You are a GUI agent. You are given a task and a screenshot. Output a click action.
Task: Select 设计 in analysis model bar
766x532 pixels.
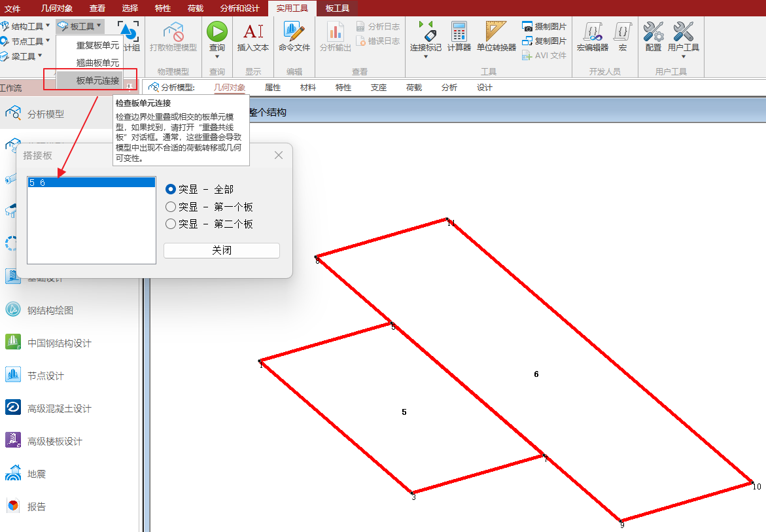pyautogui.click(x=485, y=88)
